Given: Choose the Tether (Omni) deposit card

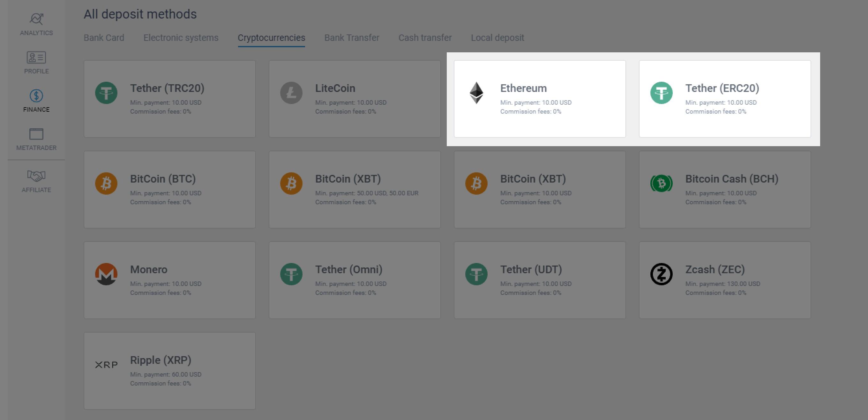Looking at the screenshot, I should click(355, 280).
